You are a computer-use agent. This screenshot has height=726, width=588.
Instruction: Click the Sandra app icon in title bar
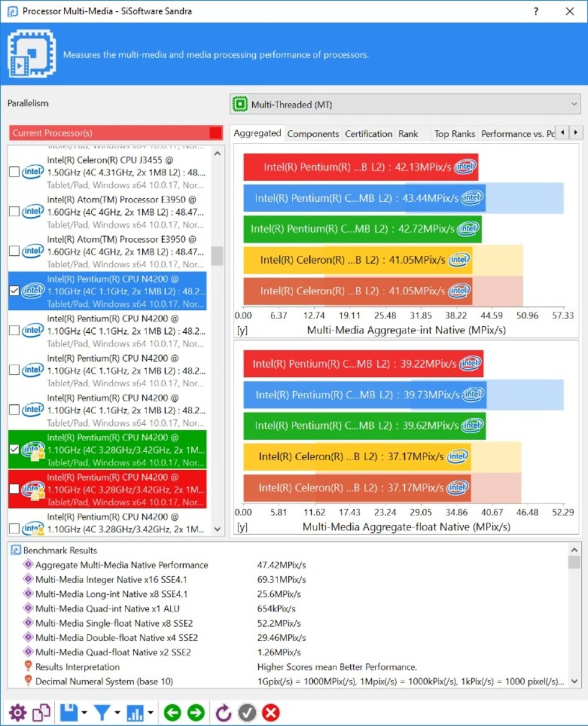[12, 11]
